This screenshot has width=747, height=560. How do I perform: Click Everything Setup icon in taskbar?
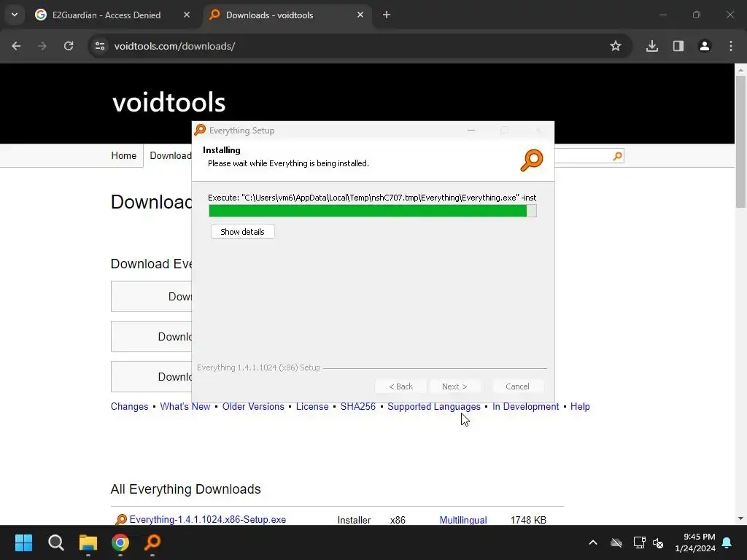click(x=152, y=542)
